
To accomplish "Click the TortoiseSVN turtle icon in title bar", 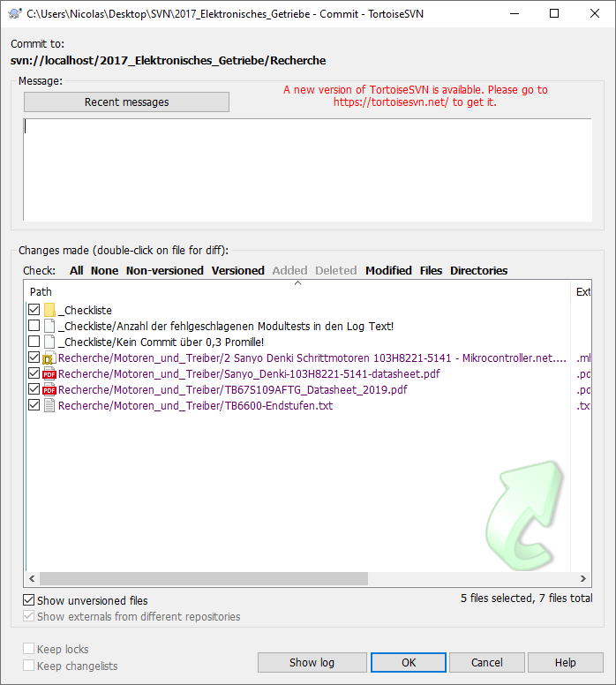I will (15, 13).
